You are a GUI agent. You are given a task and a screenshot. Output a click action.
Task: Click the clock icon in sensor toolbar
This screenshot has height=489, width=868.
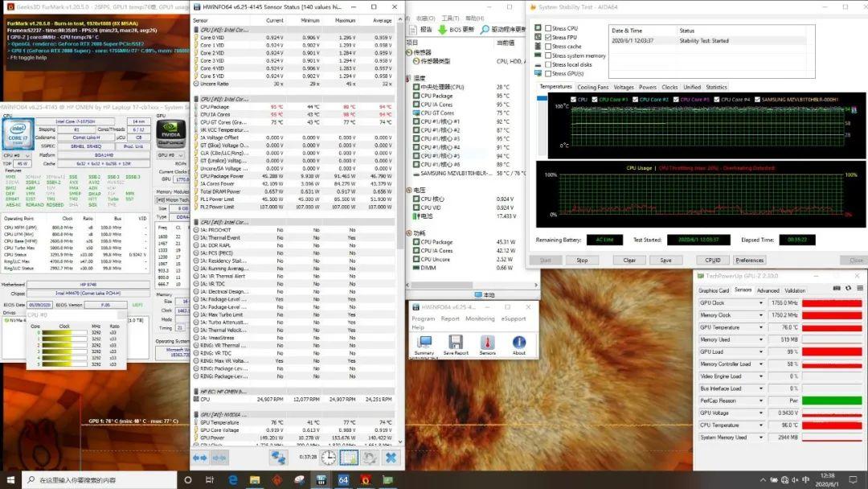click(329, 457)
